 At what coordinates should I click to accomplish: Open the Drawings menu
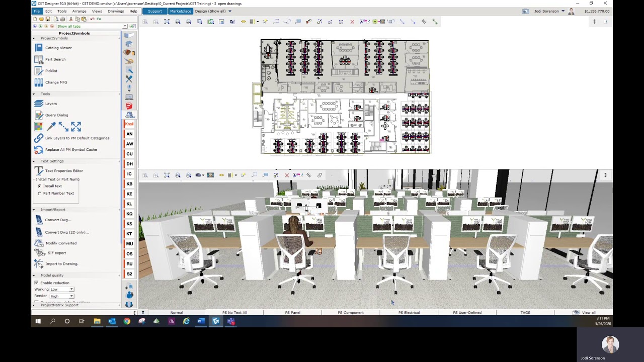116,11
